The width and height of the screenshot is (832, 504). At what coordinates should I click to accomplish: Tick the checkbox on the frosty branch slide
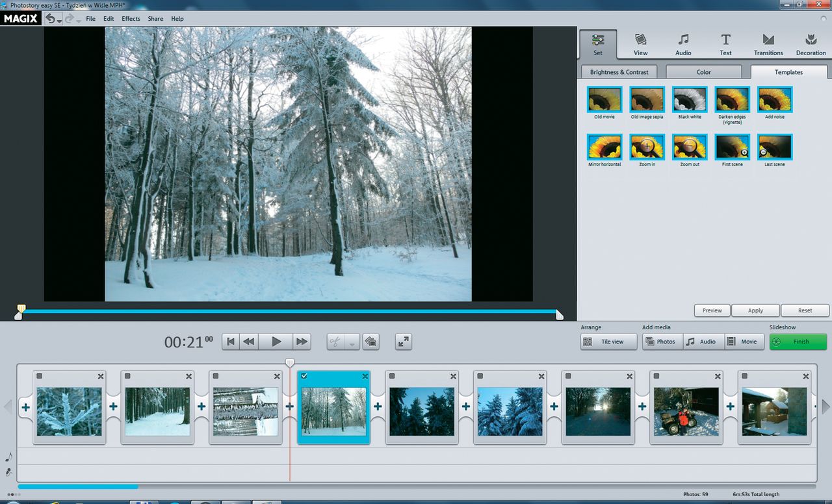tap(40, 376)
